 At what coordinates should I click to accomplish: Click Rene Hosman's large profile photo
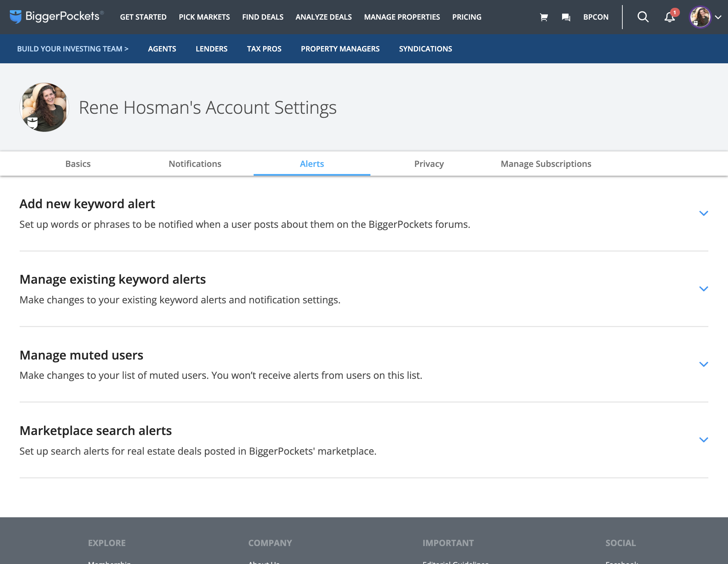44,107
